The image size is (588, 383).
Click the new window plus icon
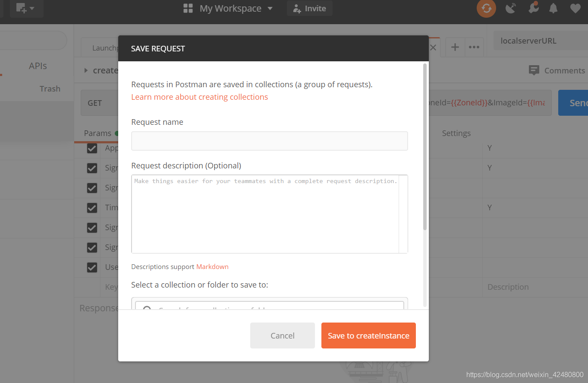(x=26, y=8)
